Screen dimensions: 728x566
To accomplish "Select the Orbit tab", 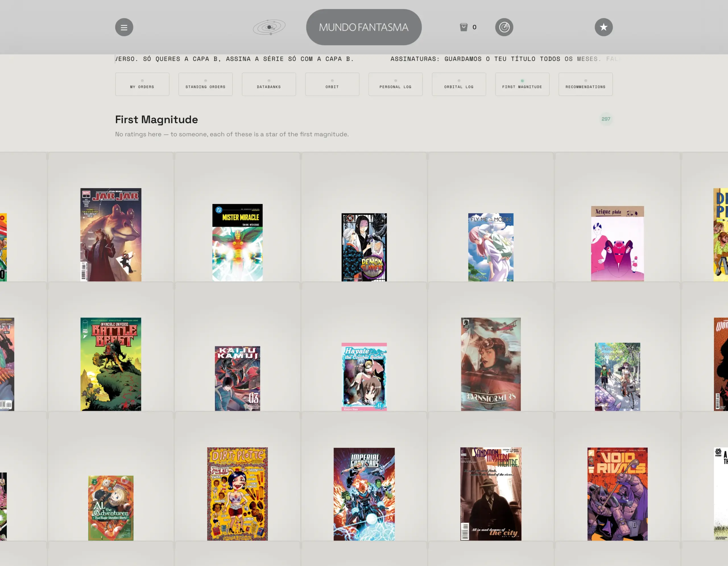I will tap(332, 84).
